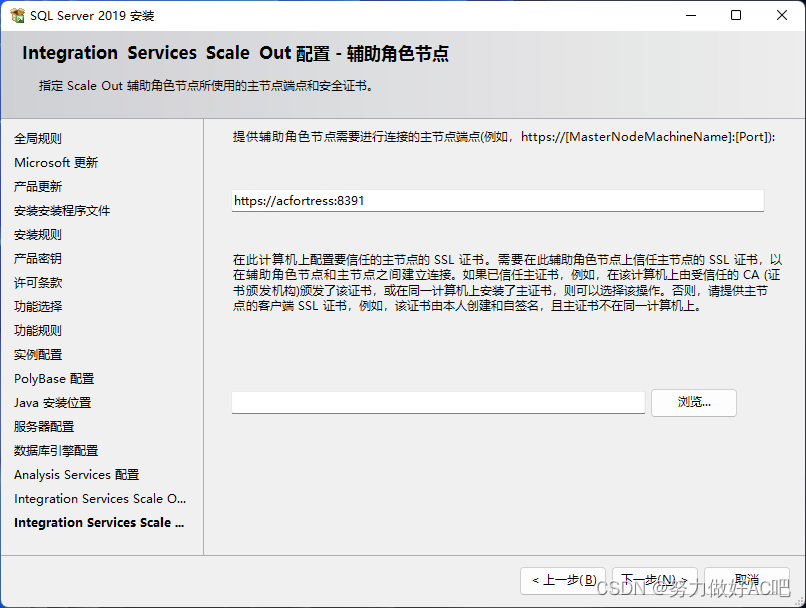
Task: Click subtitle 指定 Scale Out 辅助角色节点 text
Action: point(206,86)
